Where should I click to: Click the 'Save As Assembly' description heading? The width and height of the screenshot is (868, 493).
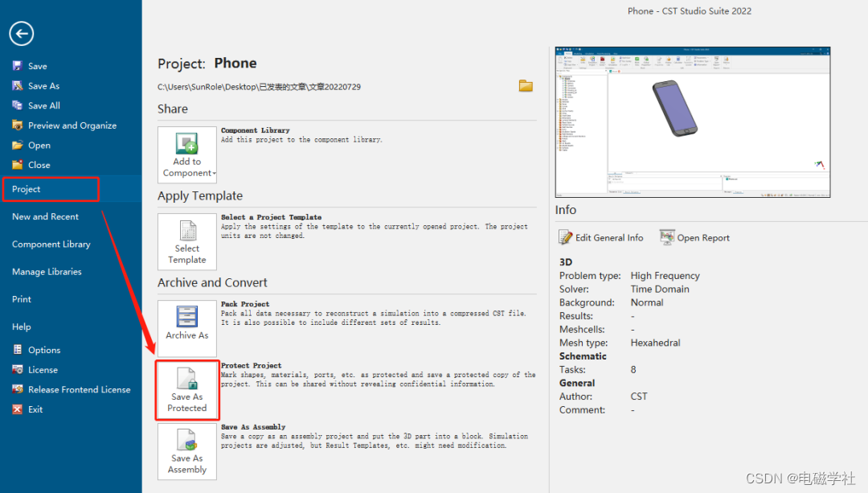(x=253, y=427)
